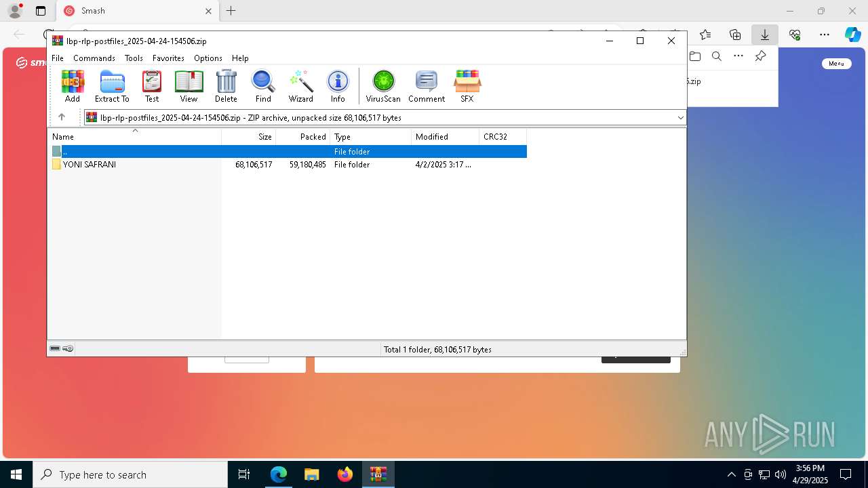Open the Tools menu
This screenshot has width=868, height=488.
(134, 58)
